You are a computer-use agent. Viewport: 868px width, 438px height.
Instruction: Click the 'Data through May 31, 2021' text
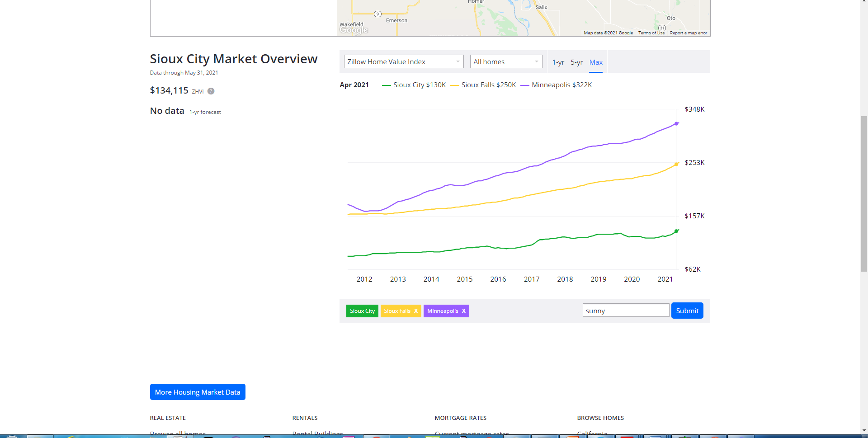point(184,73)
